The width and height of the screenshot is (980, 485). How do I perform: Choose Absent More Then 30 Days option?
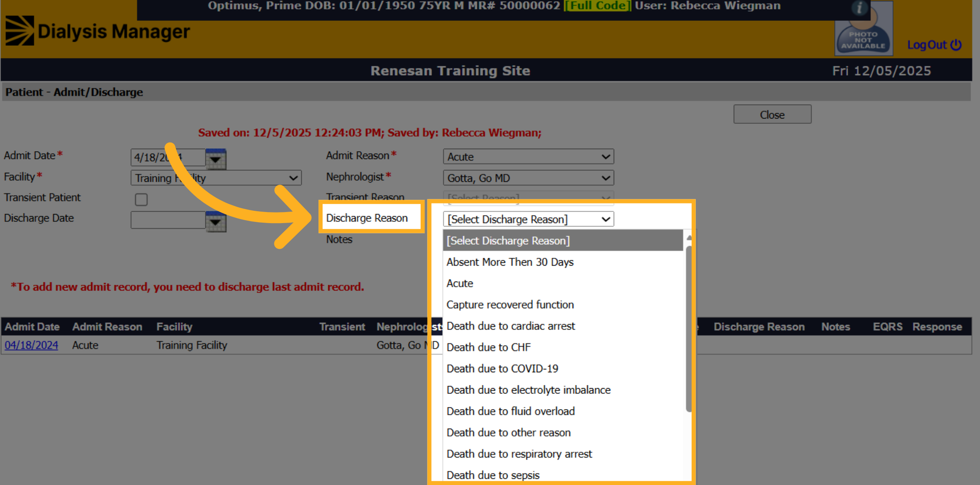563,262
